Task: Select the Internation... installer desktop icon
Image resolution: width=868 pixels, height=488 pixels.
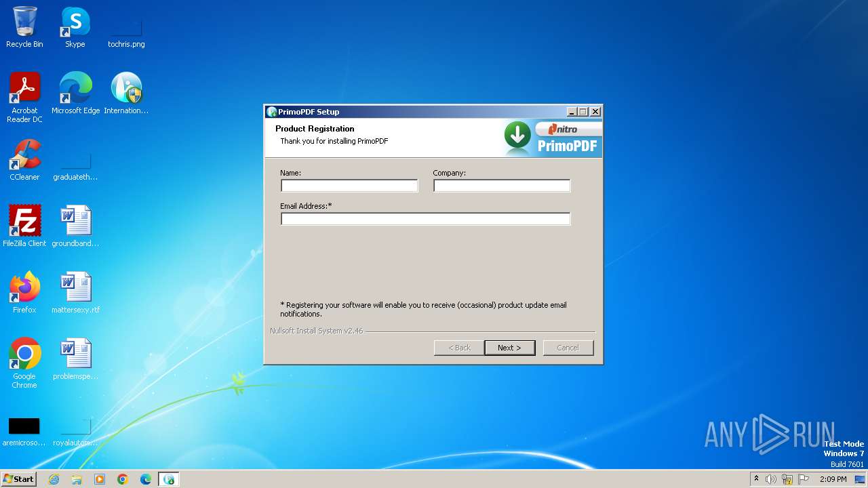Action: pyautogui.click(x=126, y=94)
